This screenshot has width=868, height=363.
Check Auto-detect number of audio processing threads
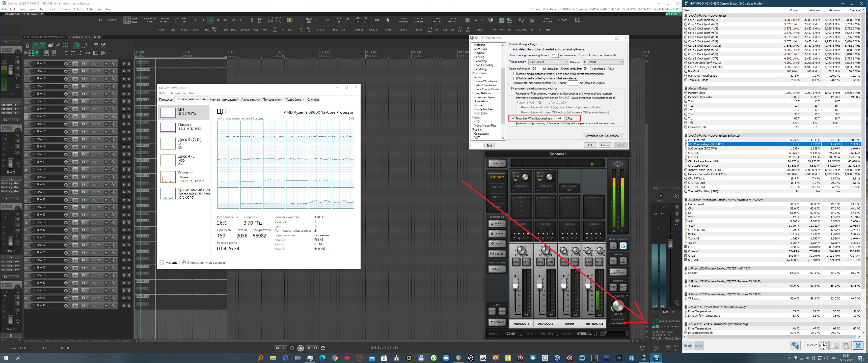click(510, 49)
